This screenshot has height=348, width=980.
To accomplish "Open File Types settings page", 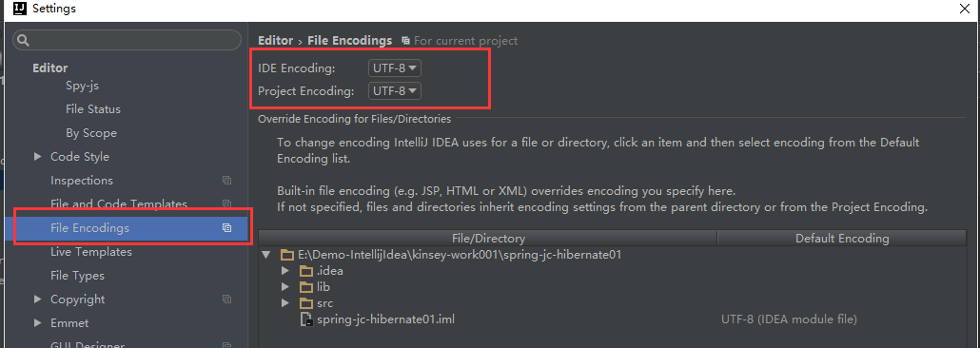I will point(77,276).
